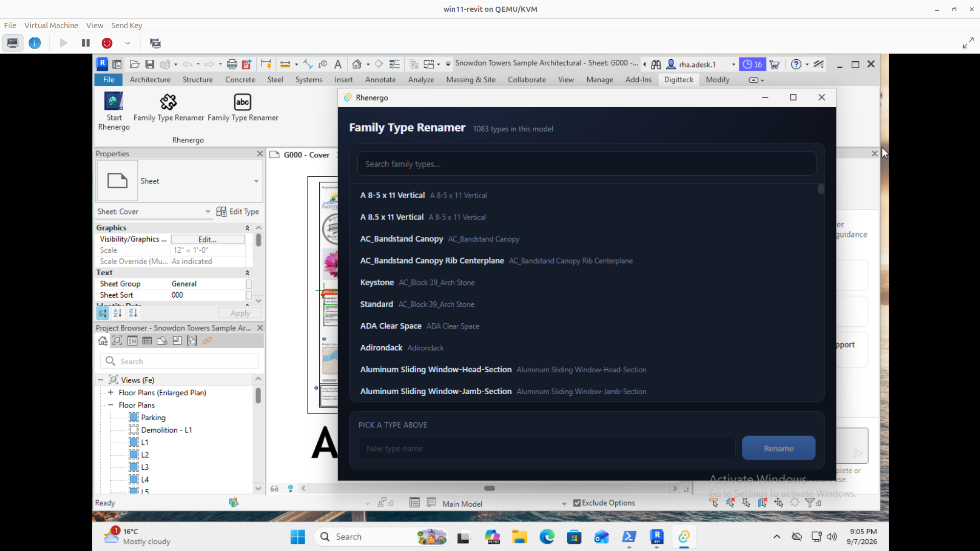
Task: Open Family Type Renamer with abc icon
Action: pos(243,107)
